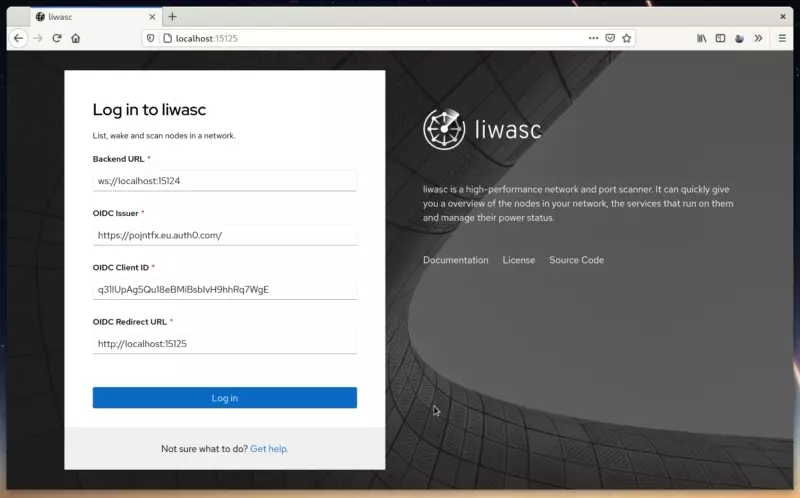This screenshot has height=498, width=800.
Task: Click the page info icon before localhost
Action: pos(167,38)
